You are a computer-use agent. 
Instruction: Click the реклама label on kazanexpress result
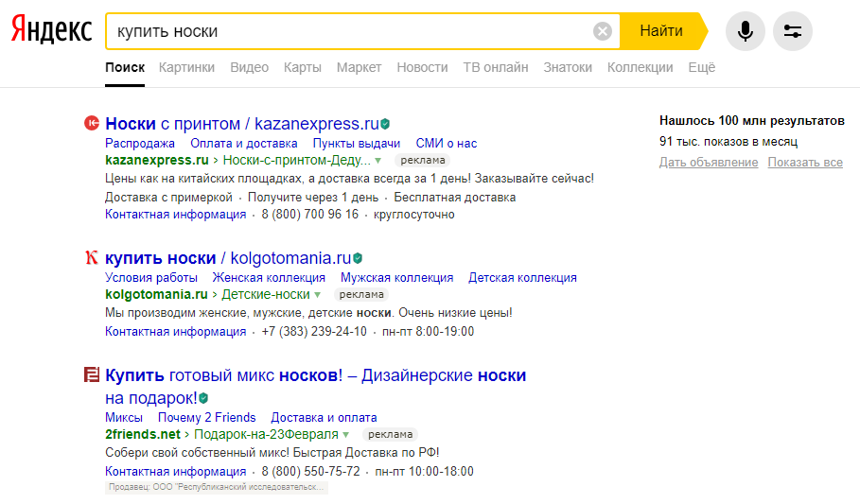click(x=422, y=160)
